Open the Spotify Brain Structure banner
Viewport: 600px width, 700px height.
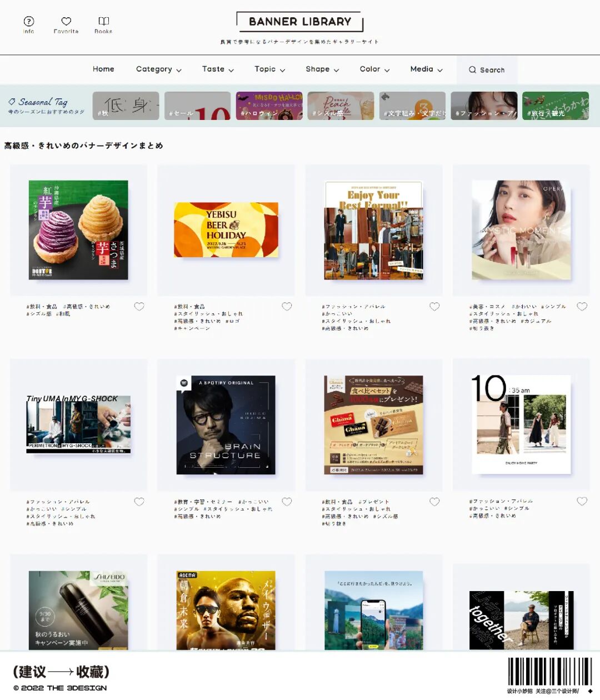coord(226,425)
